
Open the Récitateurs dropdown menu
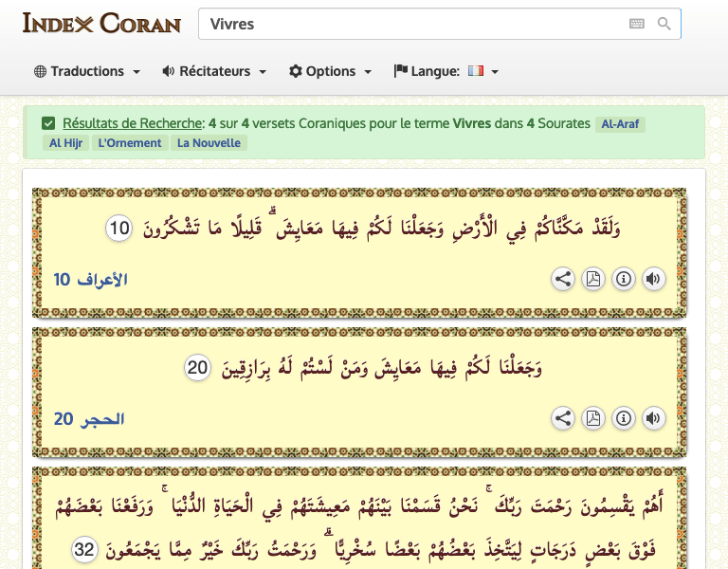(214, 71)
